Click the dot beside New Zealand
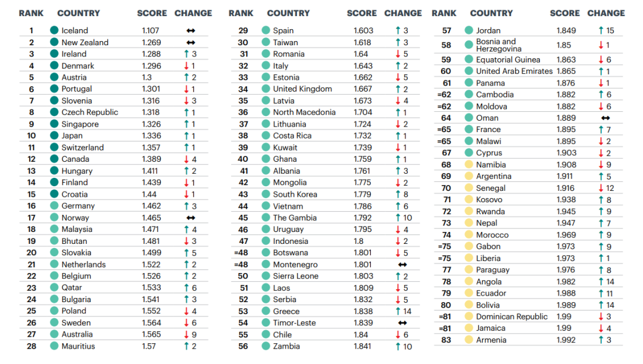The height and width of the screenshot is (364, 643). 54,42
